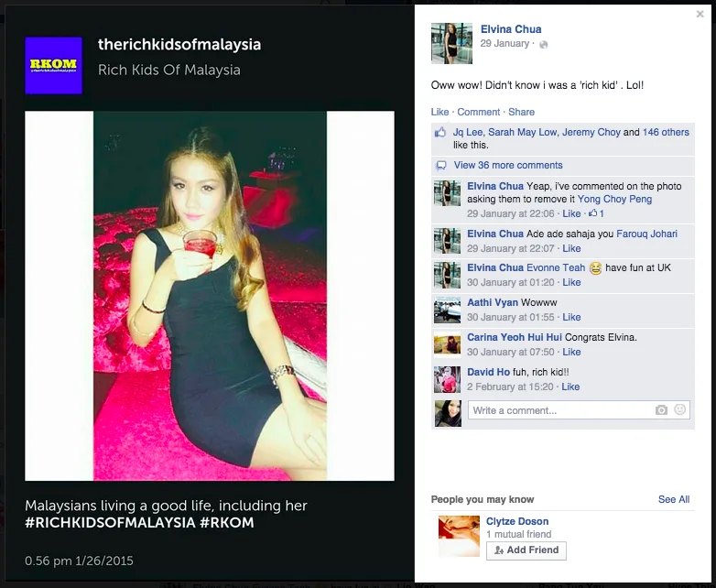Click your avatar beside the comment box
Image resolution: width=716 pixels, height=588 pixels.
point(448,413)
